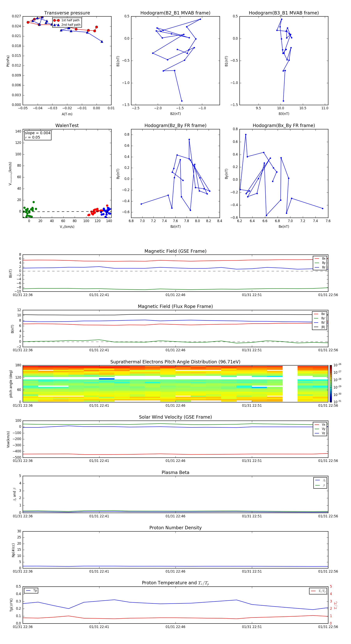Select the 'Hodogram(B3_B1 MVAB frame)' title
The width and height of the screenshot is (351, 644).
(x=284, y=13)
